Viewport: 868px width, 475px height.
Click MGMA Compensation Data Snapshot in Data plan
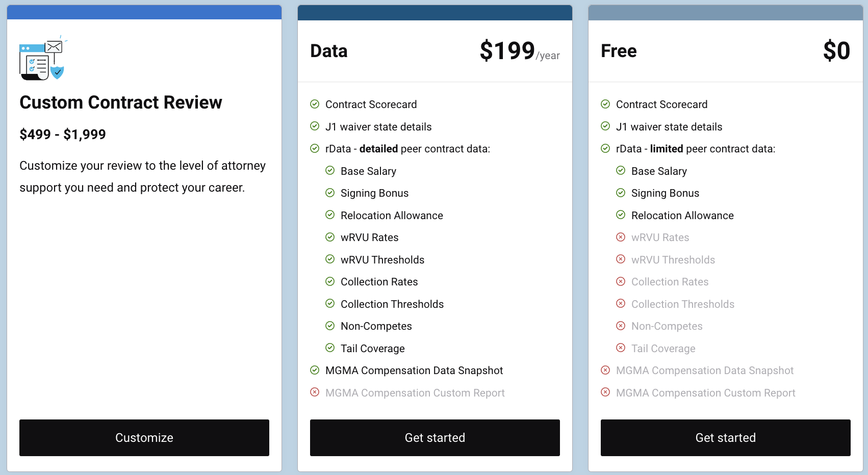pyautogui.click(x=414, y=371)
